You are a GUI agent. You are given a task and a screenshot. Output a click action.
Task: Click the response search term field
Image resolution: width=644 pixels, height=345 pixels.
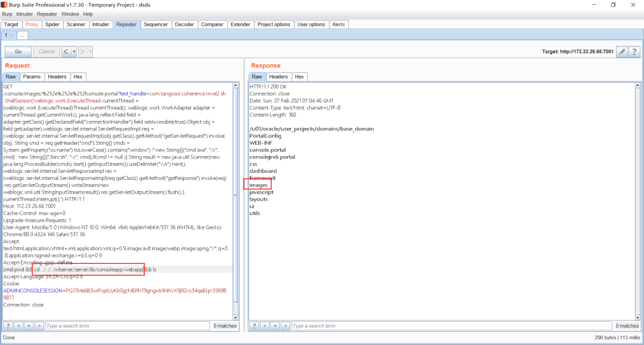pos(452,326)
